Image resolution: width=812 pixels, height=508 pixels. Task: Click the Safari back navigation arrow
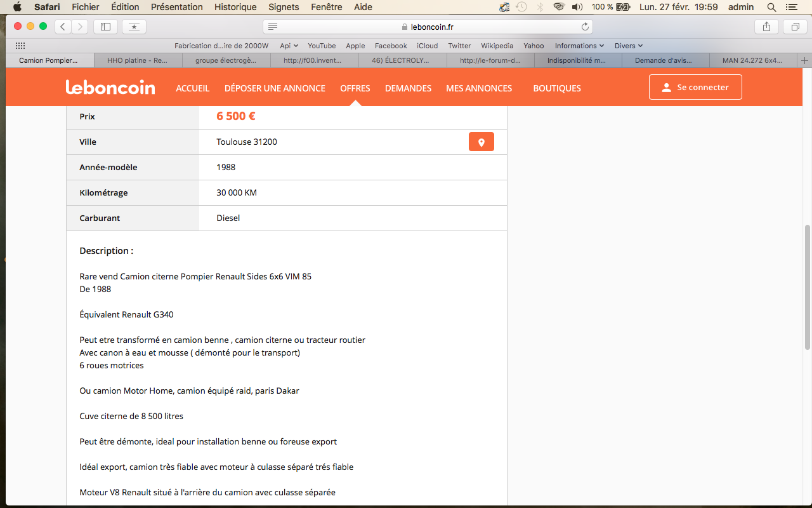click(63, 27)
